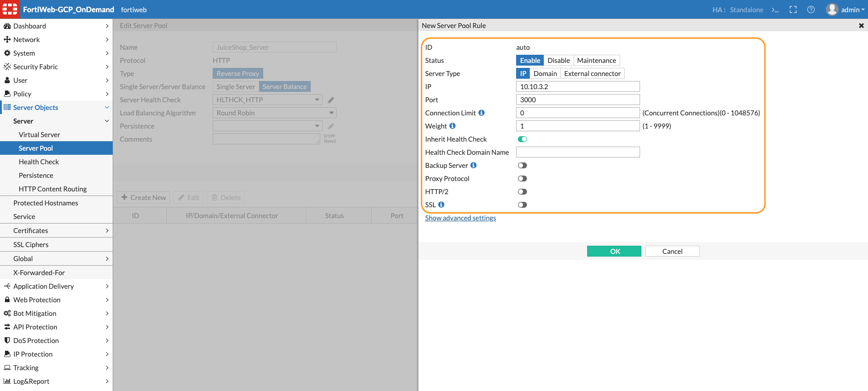Toggle Inherit Health Check switch
Viewport: 868px width, 391px height.
click(522, 139)
